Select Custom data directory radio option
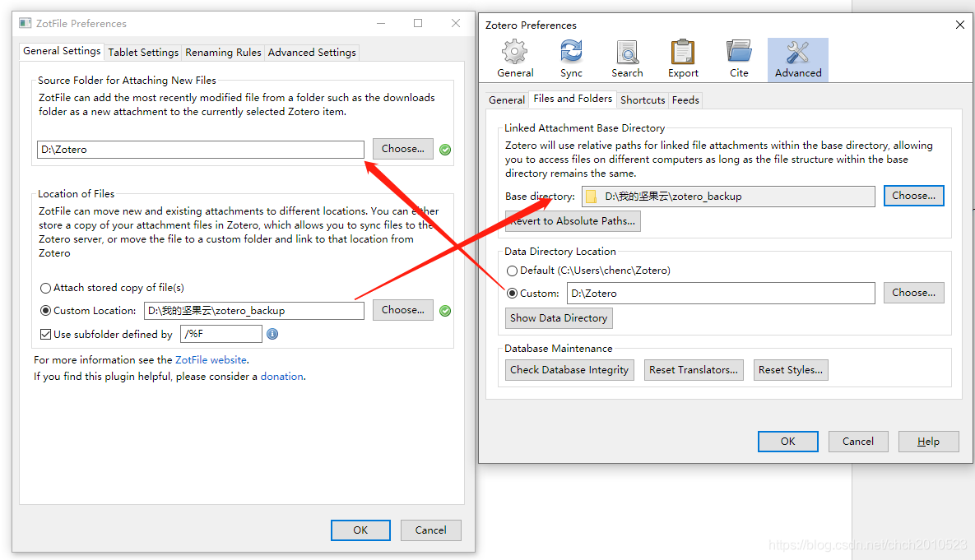The width and height of the screenshot is (975, 560). pyautogui.click(x=513, y=294)
